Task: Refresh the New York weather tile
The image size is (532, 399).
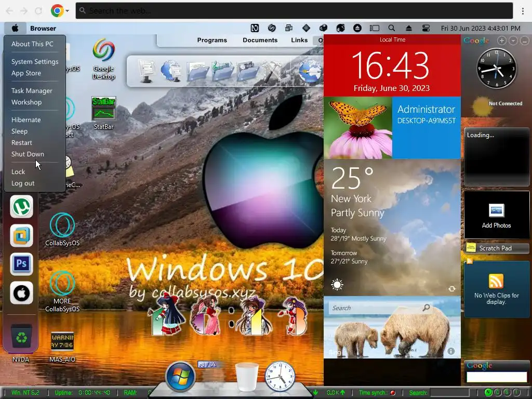Action: pos(452,289)
